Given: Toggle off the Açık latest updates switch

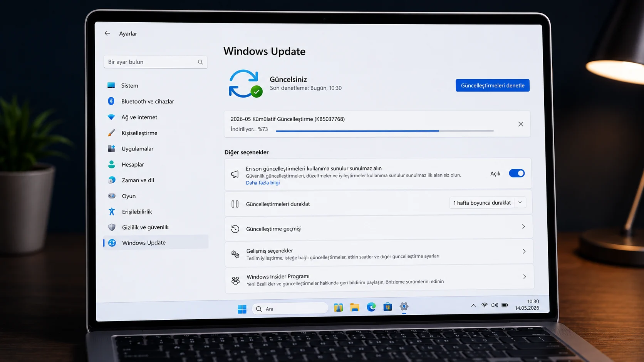Looking at the screenshot, I should click(x=517, y=173).
